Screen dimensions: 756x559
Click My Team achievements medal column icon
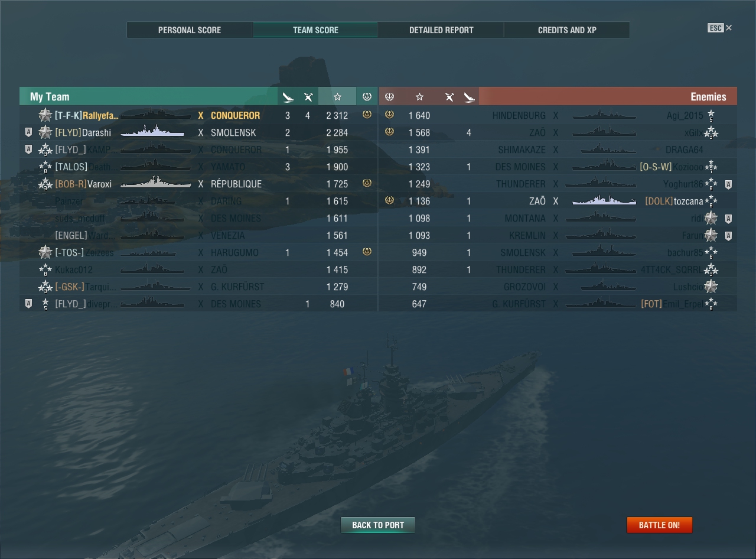367,97
